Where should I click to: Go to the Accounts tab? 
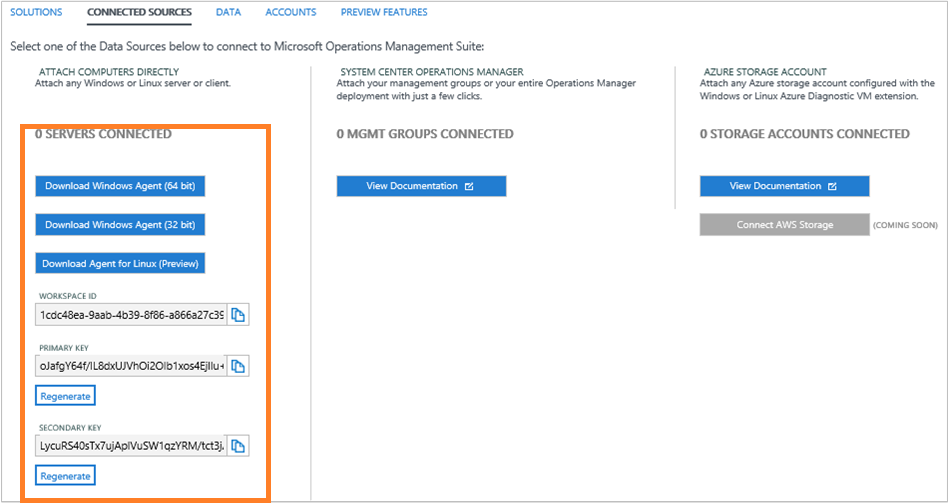point(291,13)
